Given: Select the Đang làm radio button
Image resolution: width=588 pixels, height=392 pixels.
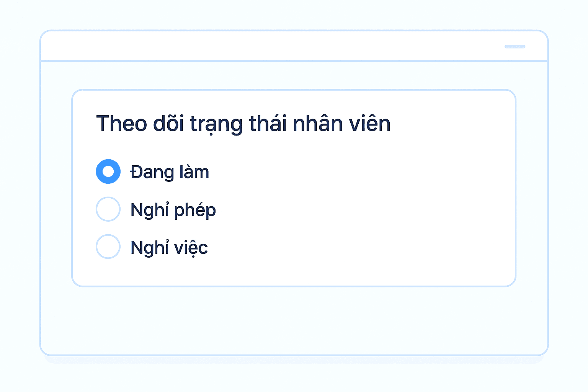Looking at the screenshot, I should [108, 171].
